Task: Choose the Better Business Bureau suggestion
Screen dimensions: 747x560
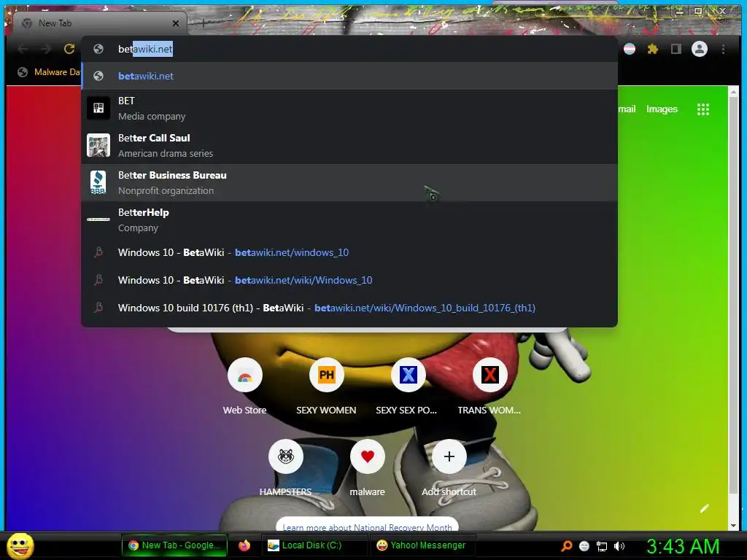Action: click(349, 182)
